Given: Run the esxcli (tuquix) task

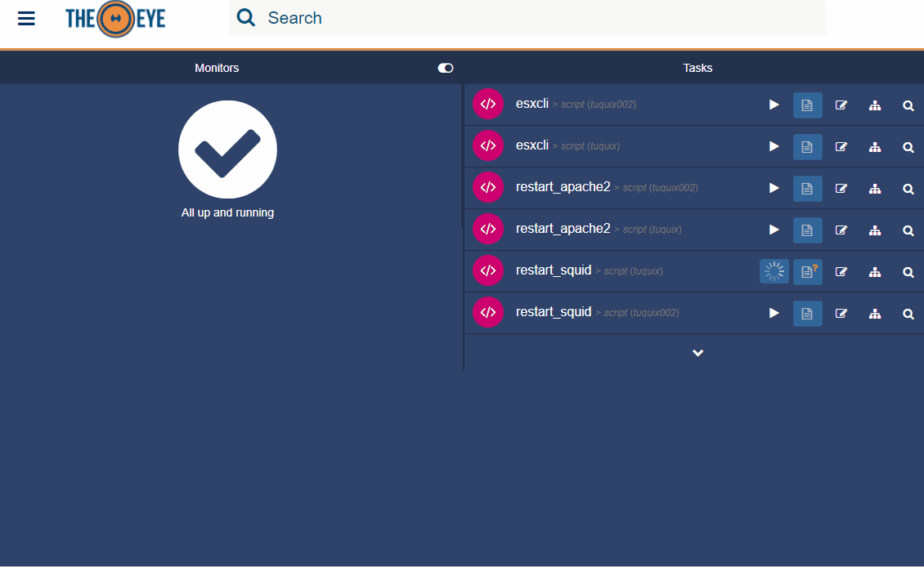Looking at the screenshot, I should (x=774, y=146).
